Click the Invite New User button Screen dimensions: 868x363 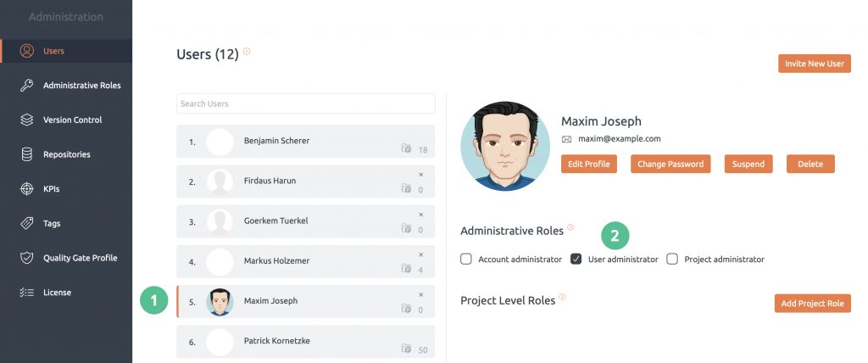tap(815, 64)
